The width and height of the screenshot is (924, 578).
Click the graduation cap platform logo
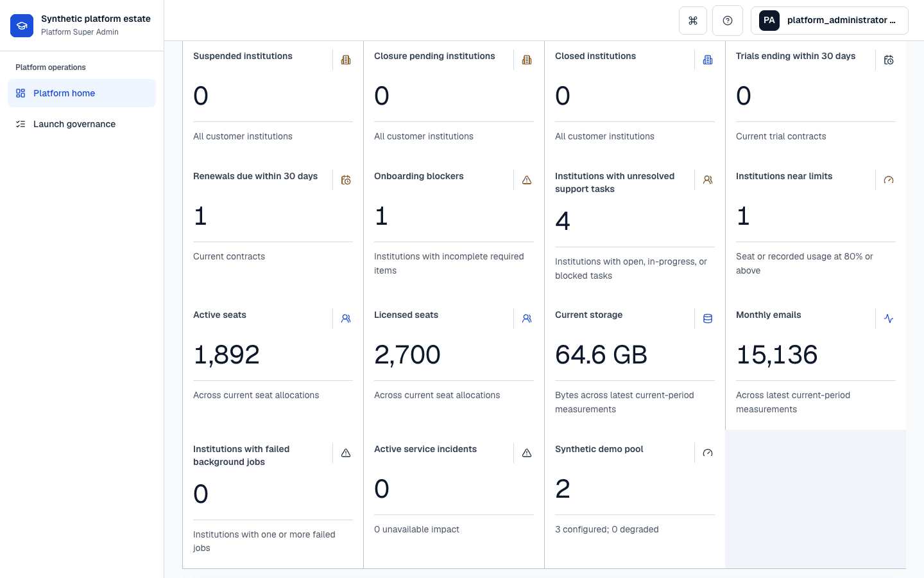pos(22,26)
